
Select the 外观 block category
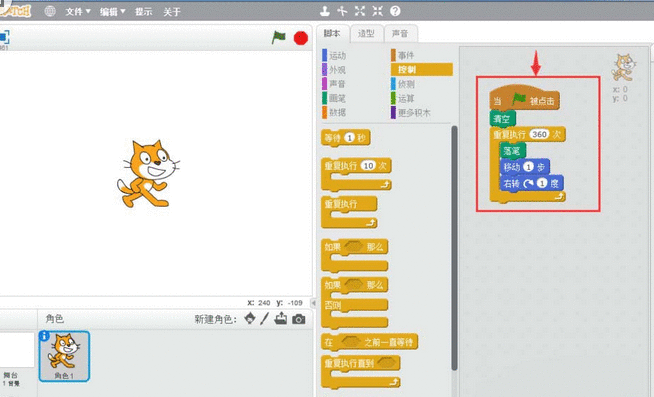(334, 70)
